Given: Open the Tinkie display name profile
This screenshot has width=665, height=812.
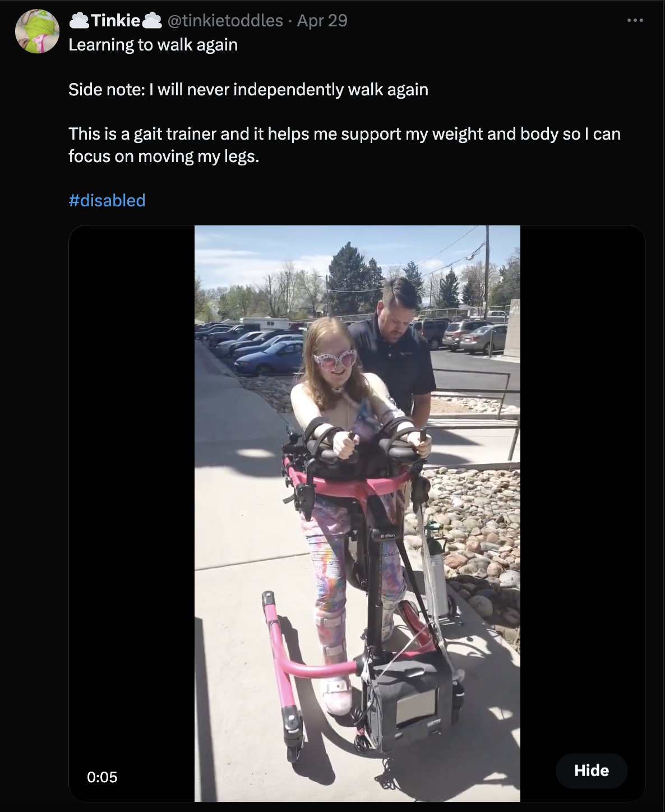Looking at the screenshot, I should tap(116, 21).
